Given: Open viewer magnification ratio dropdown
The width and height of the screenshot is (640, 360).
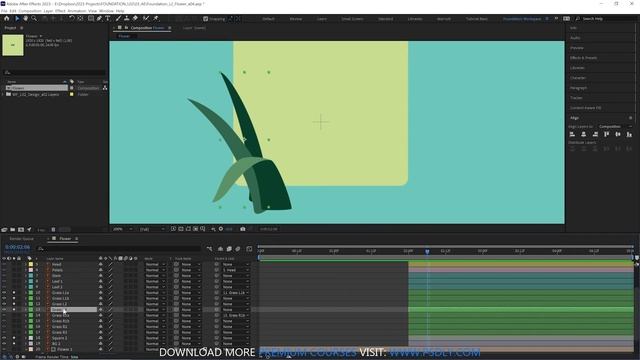Looking at the screenshot, I should point(122,229).
